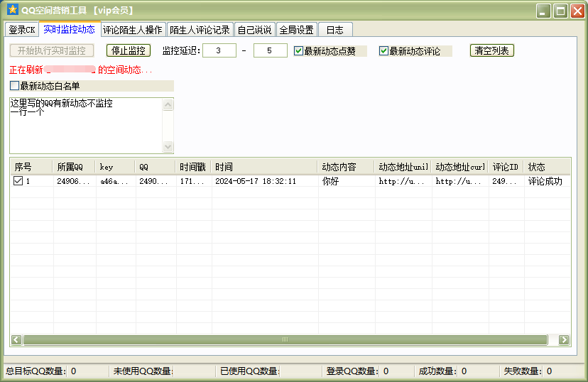Image resolution: width=588 pixels, height=382 pixels.
Task: Focus the minimum 监控延迟 field showing 3
Action: pyautogui.click(x=219, y=50)
